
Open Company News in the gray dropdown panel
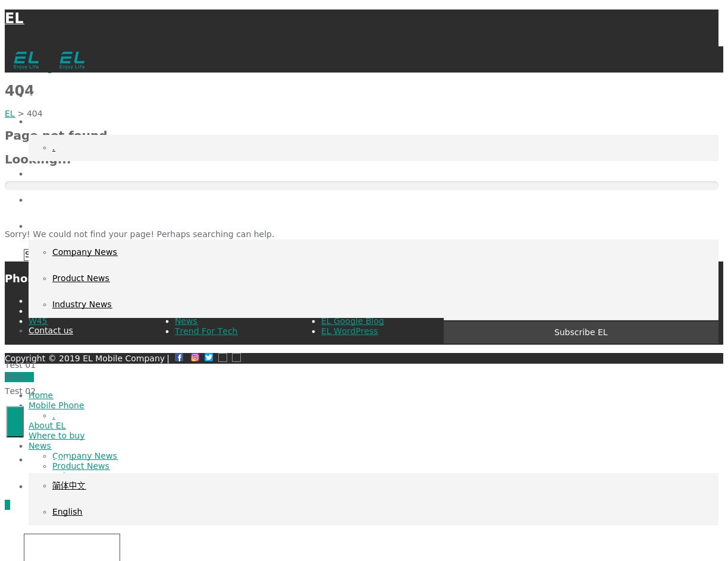click(84, 252)
